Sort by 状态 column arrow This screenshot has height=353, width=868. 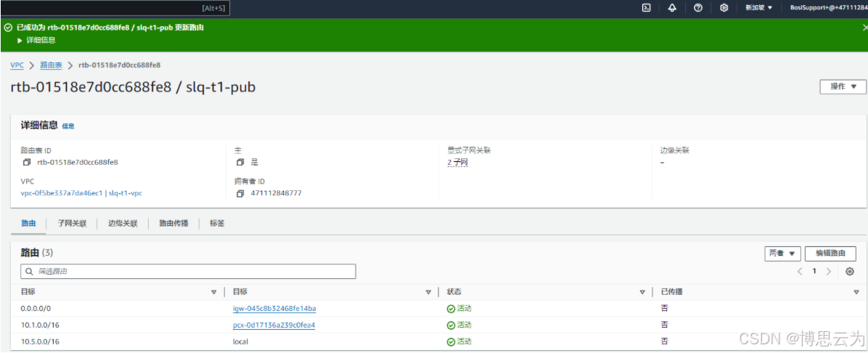coord(642,292)
